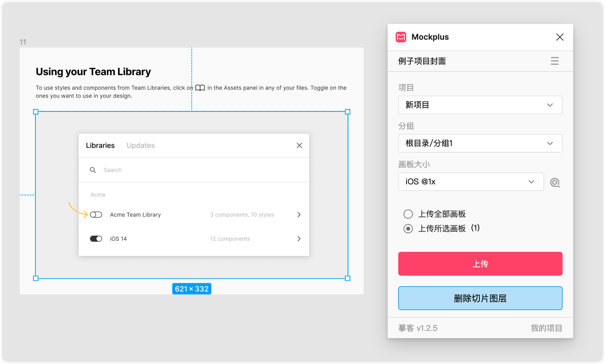Click the 摹客 v1.2.5 version text

pyautogui.click(x=418, y=328)
